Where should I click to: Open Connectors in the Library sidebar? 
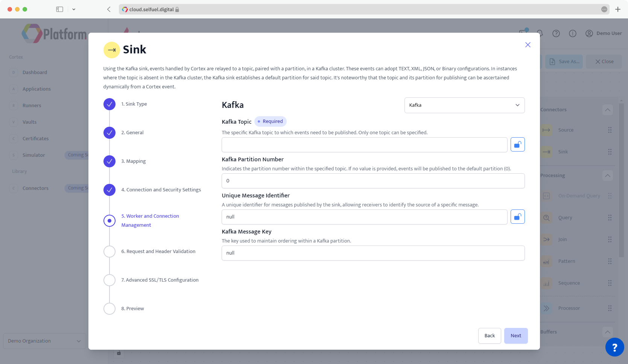coord(35,188)
